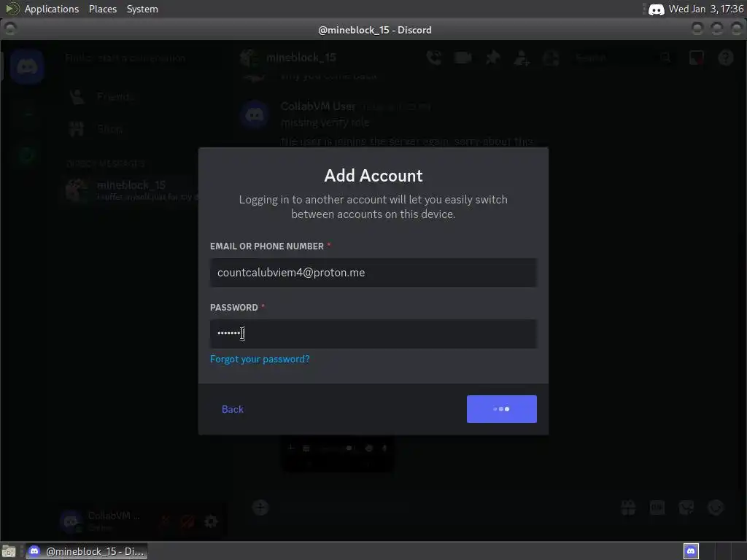
Task: Open User Settings gear icon
Action: click(211, 521)
